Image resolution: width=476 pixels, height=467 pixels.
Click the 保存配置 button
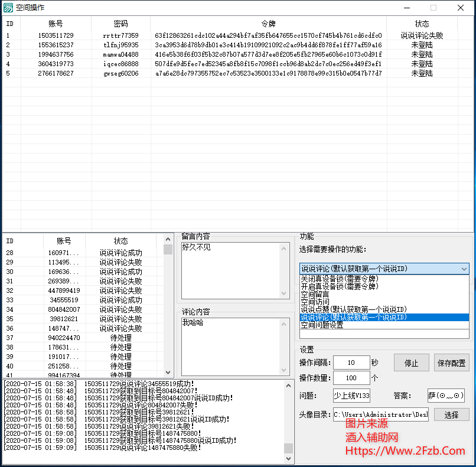pyautogui.click(x=452, y=363)
